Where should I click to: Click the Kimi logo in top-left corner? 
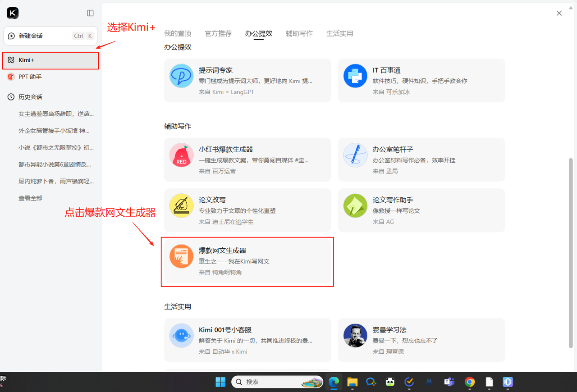point(13,13)
